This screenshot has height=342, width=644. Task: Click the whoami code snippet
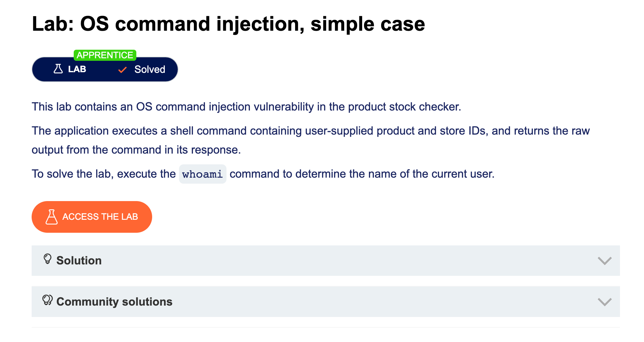pos(202,174)
